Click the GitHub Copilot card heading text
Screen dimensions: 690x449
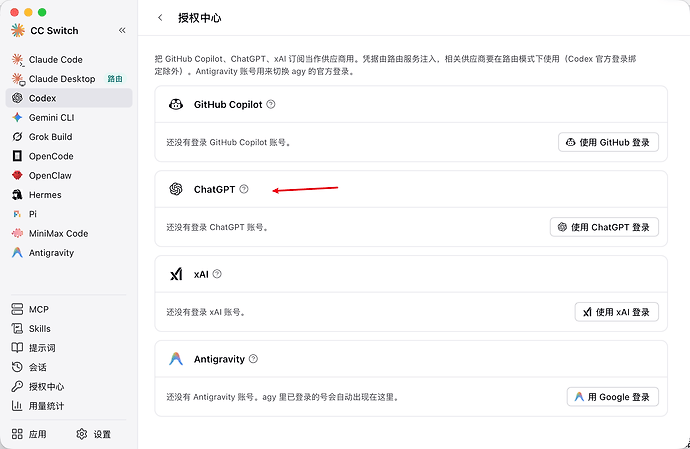click(x=228, y=104)
